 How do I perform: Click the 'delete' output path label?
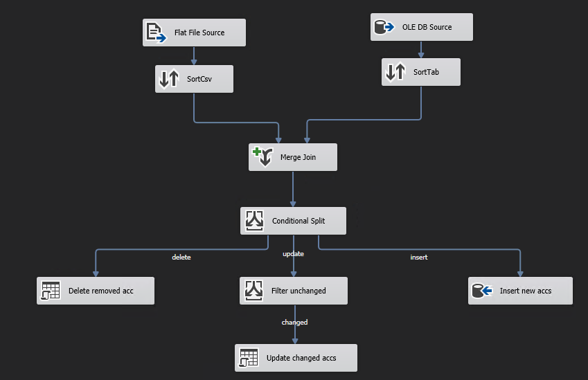click(181, 257)
